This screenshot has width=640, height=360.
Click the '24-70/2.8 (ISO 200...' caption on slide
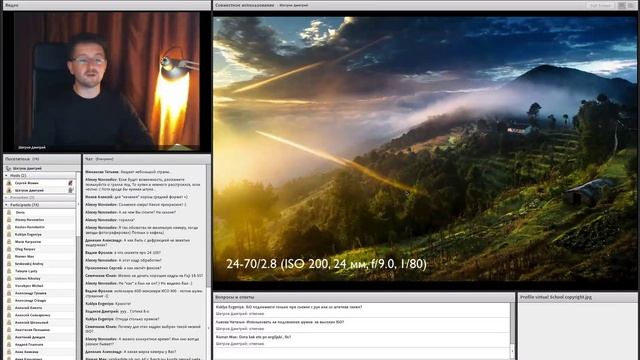pyautogui.click(x=326, y=264)
